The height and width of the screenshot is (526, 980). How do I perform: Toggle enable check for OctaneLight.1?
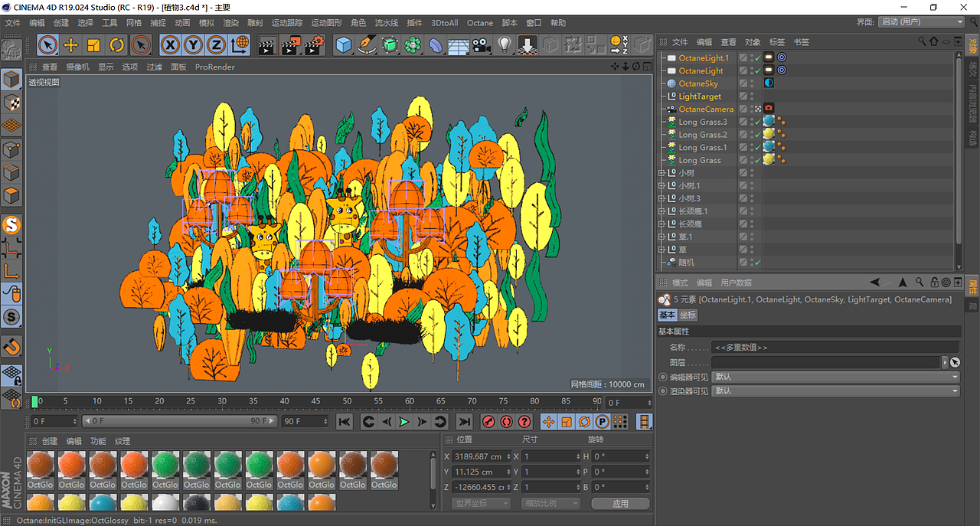757,57
